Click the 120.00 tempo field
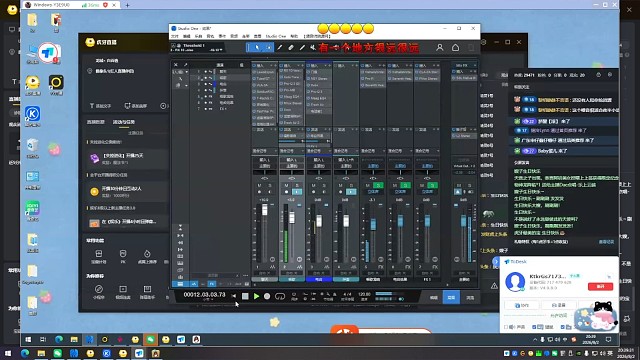The image size is (640, 360). click(364, 294)
